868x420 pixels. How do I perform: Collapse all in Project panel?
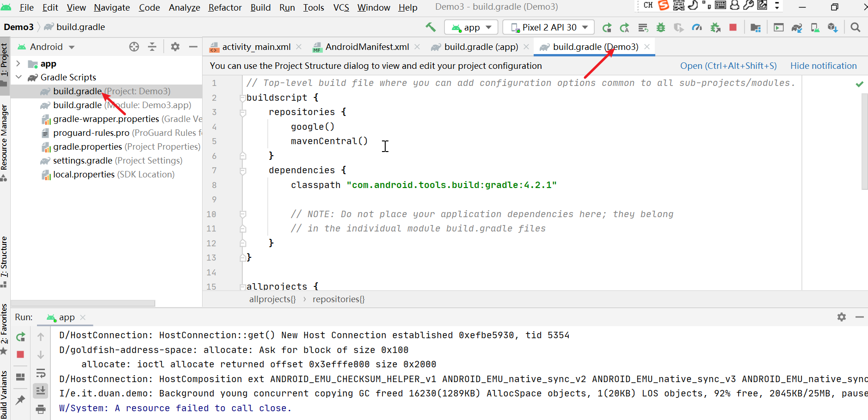point(152,47)
